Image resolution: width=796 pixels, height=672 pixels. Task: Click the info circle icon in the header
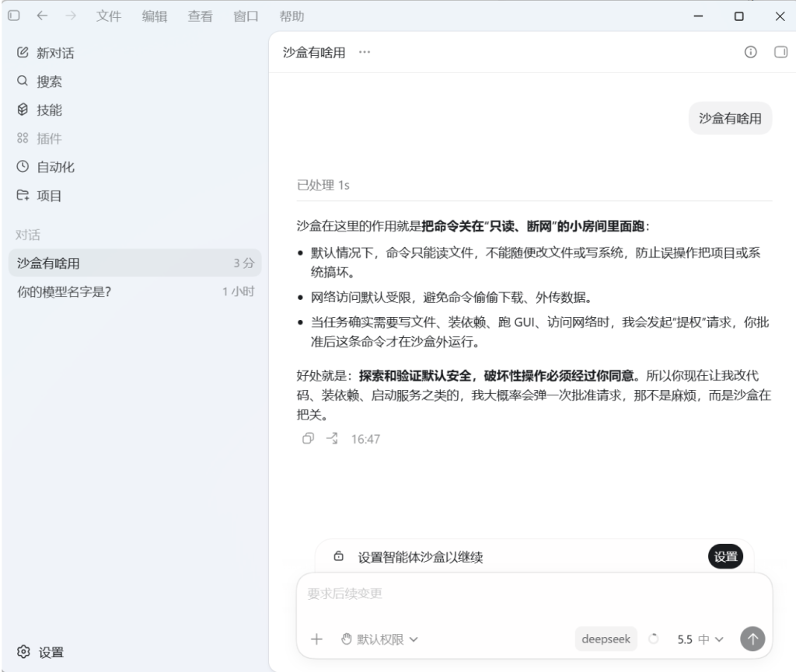pos(750,52)
